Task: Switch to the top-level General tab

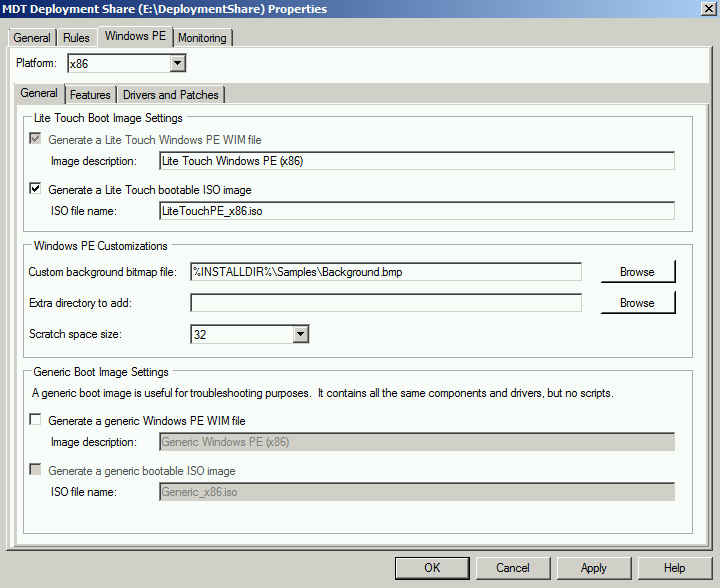Action: (32, 38)
